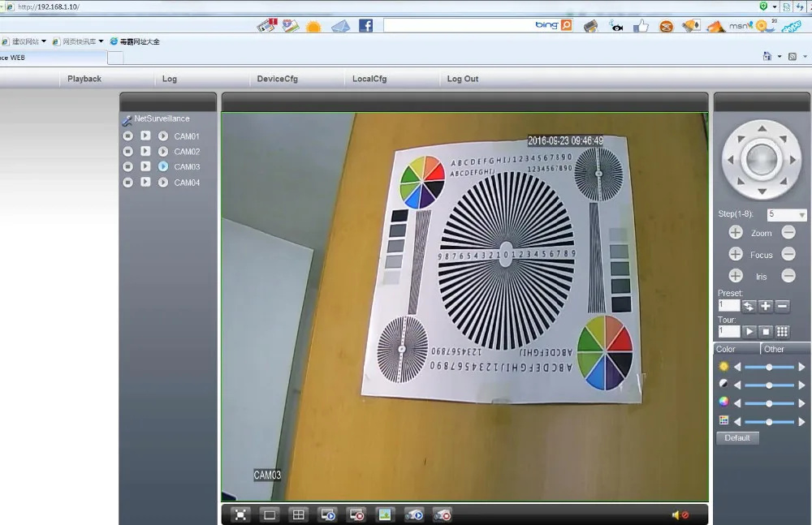Toggle CAM02 record circle
The height and width of the screenshot is (525, 812).
click(128, 151)
